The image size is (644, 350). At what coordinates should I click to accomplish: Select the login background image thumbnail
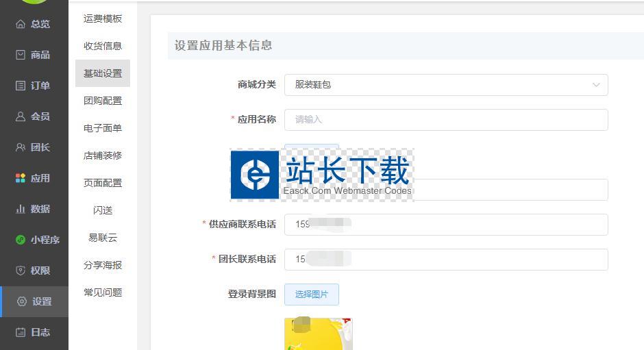point(318,334)
